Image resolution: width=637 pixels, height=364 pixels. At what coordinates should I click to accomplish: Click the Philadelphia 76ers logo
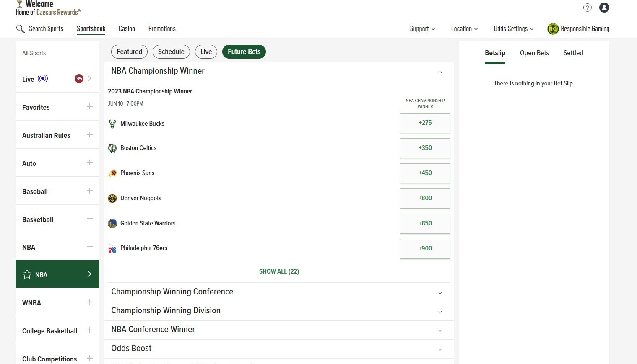[x=112, y=249]
